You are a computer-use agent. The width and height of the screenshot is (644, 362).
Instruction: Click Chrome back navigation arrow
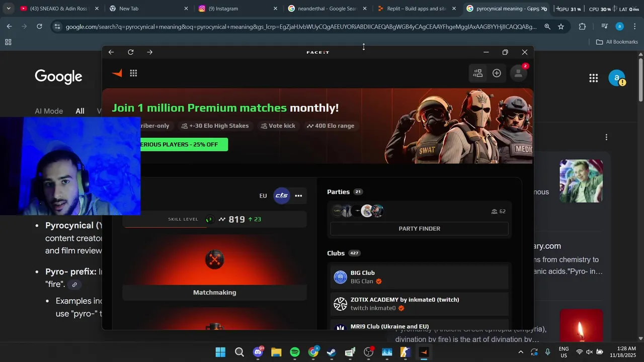10,26
